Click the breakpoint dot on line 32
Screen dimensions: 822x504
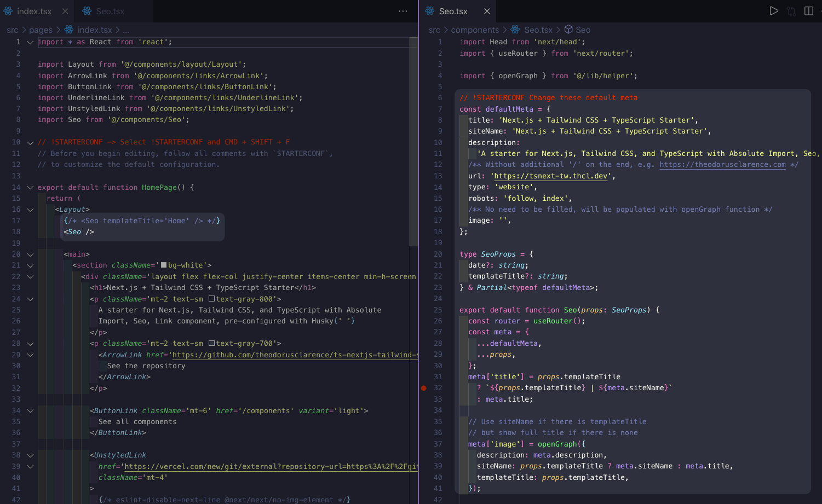[x=424, y=388]
